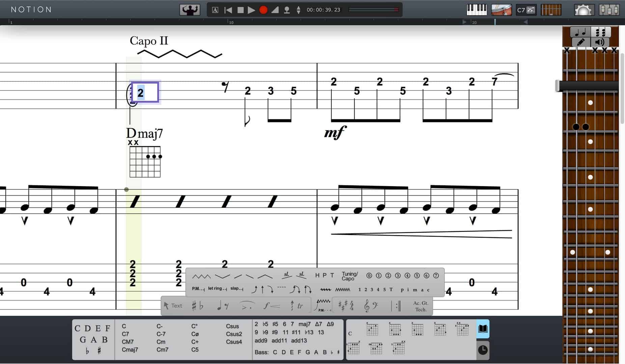This screenshot has height=364, width=625.
Task: Show the mixer panel
Action: [x=609, y=10]
